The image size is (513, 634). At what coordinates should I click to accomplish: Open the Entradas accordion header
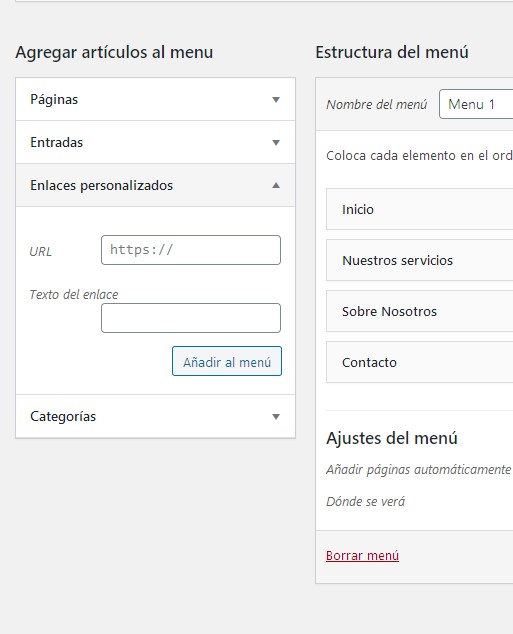pyautogui.click(x=155, y=142)
